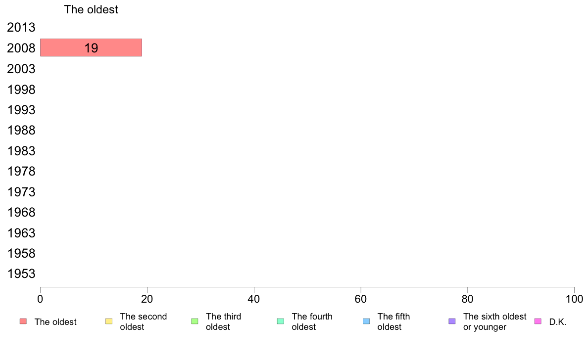
Task: Select the 1973 year label
Action: (21, 192)
